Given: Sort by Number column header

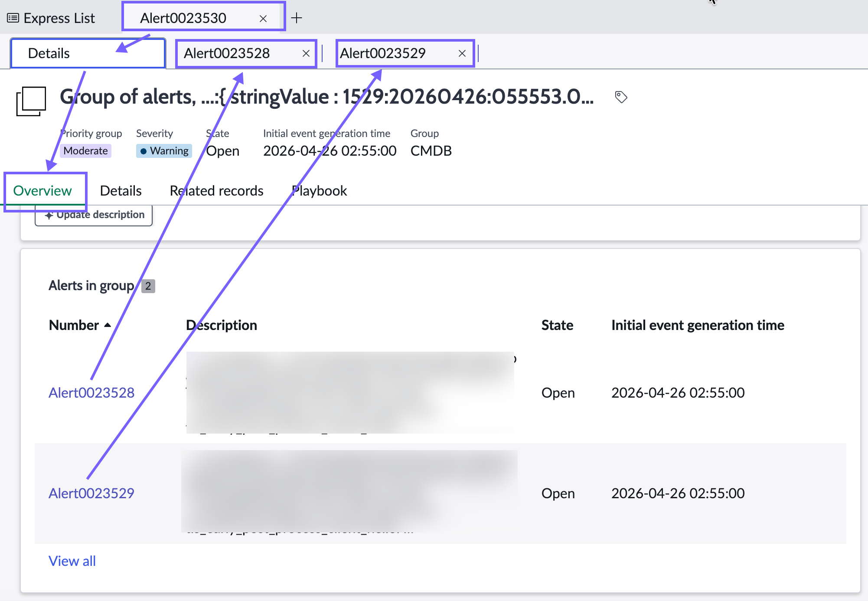Looking at the screenshot, I should point(74,325).
